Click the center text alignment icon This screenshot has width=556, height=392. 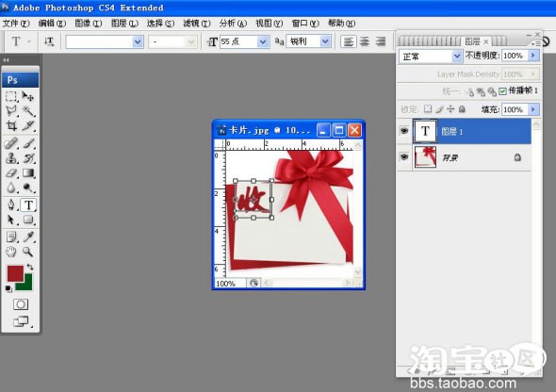[x=365, y=41]
